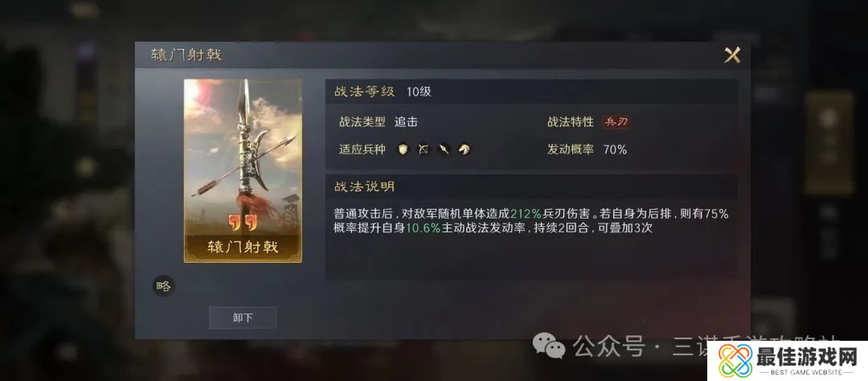The width and height of the screenshot is (868, 381).
Task: Close the 辕门射戟 tactic panel with crossed swords
Action: tap(732, 55)
